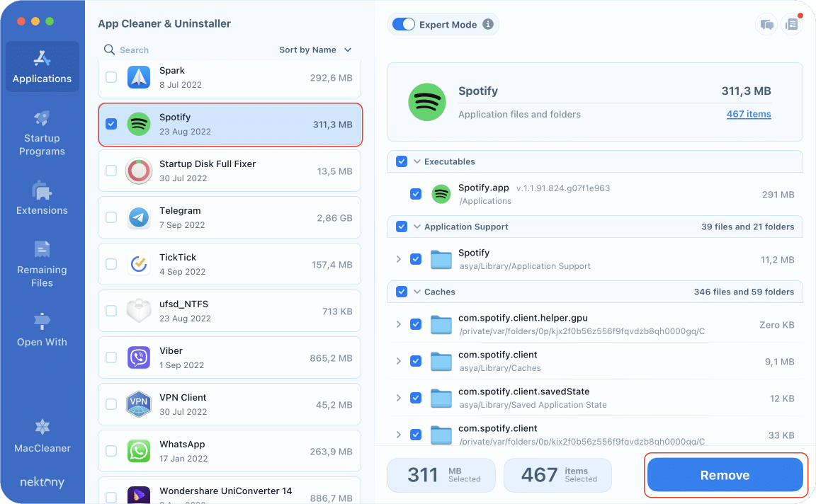This screenshot has width=816, height=504.
Task: Uncheck the Caches group checkbox
Action: (x=402, y=291)
